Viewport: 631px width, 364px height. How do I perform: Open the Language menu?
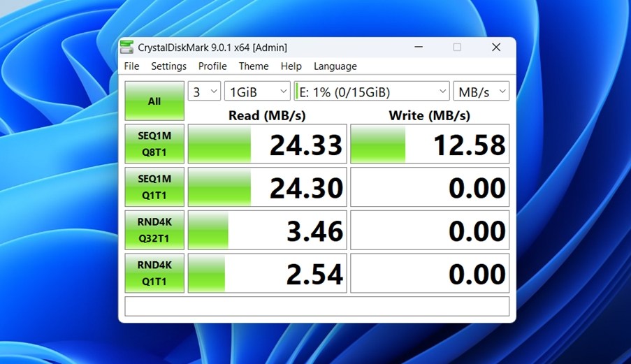click(x=335, y=66)
